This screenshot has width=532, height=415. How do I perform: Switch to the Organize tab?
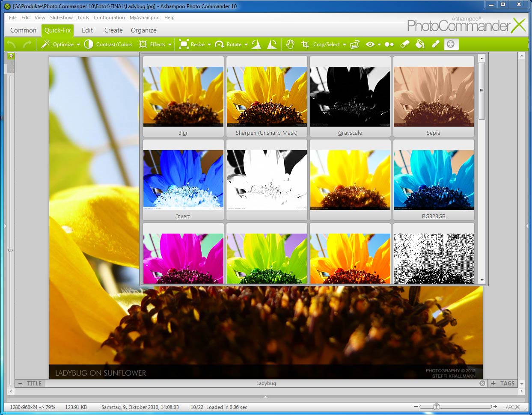coord(143,30)
